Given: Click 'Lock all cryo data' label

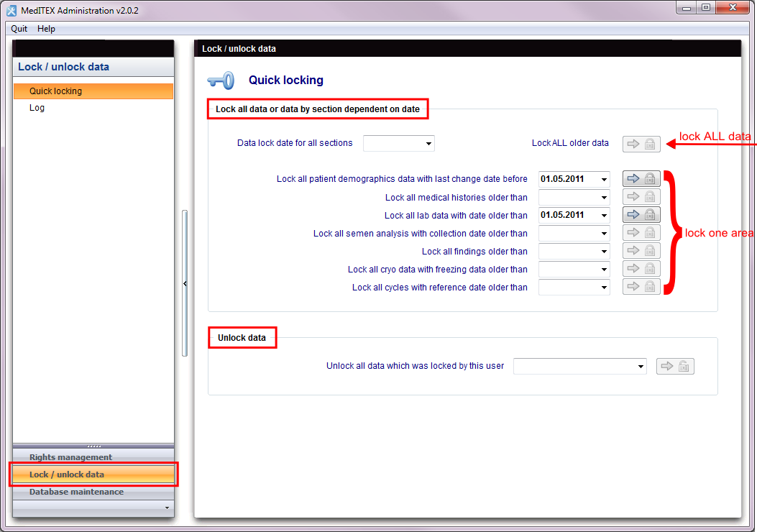Looking at the screenshot, I should click(437, 270).
